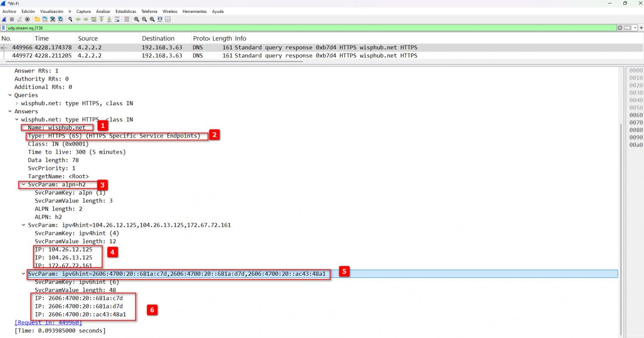Apply the display filter arrow
The height and width of the screenshot is (338, 644).
(627, 28)
